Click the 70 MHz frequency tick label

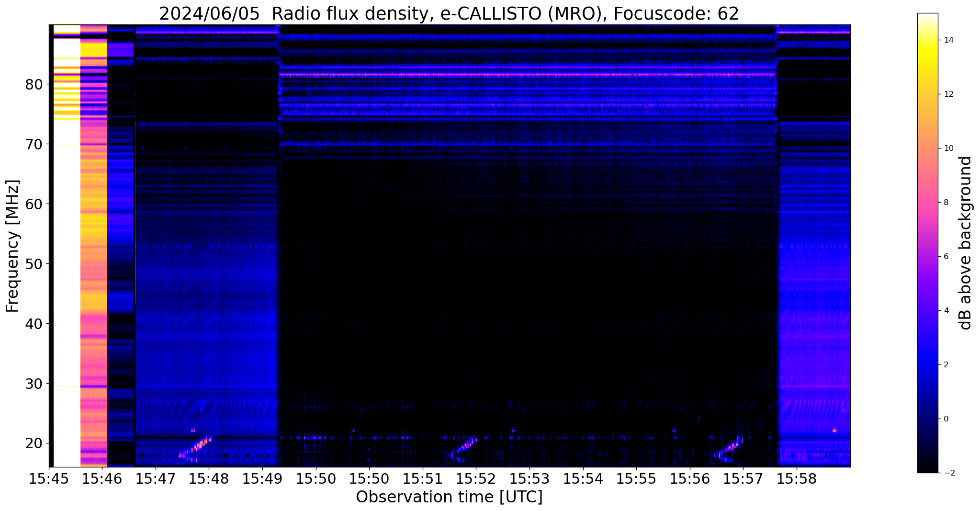pyautogui.click(x=34, y=144)
